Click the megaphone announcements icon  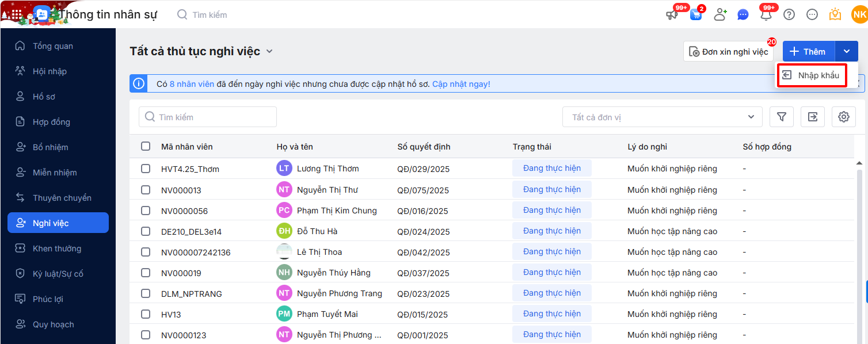click(672, 15)
